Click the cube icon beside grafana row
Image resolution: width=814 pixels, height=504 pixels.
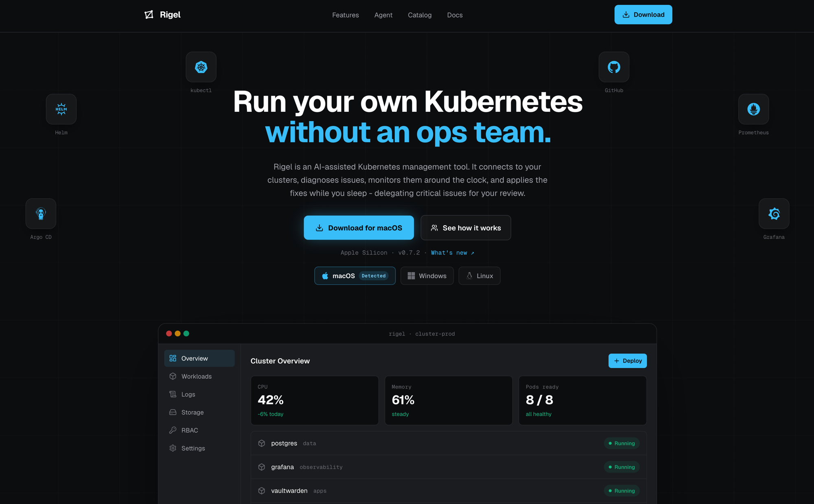coord(262,467)
